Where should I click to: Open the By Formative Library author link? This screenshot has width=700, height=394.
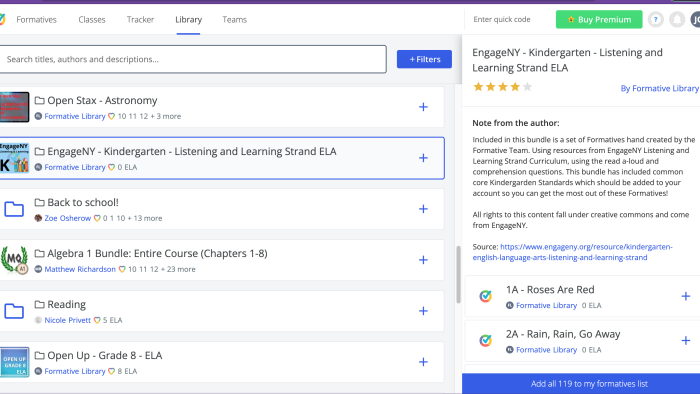click(659, 89)
